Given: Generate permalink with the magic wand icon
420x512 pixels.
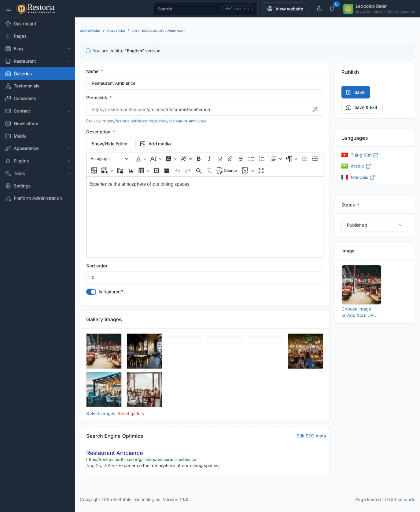Looking at the screenshot, I should pos(315,110).
